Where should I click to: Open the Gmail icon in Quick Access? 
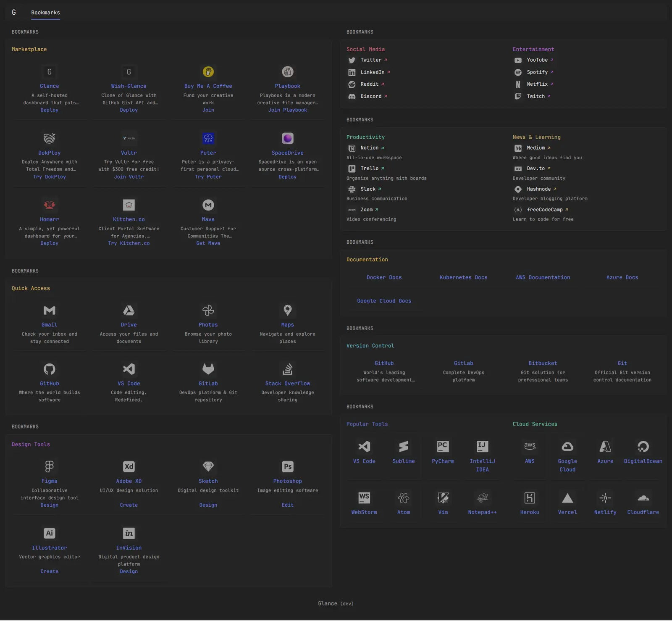[50, 310]
